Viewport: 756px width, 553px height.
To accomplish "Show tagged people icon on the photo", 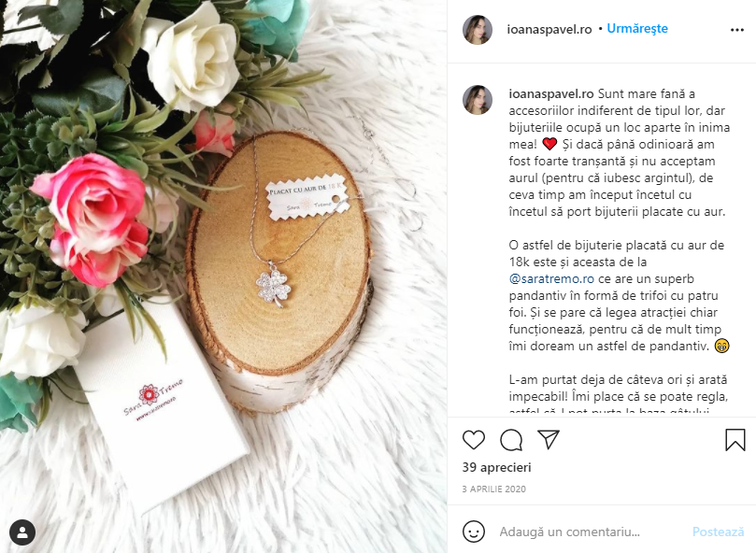I will [22, 532].
